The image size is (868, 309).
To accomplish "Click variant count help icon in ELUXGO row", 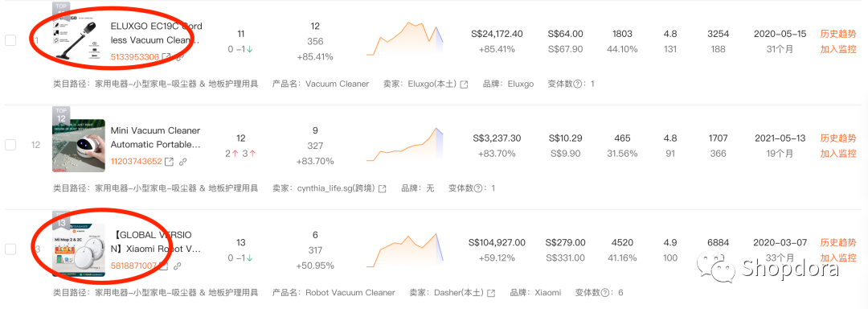I will pos(578,84).
